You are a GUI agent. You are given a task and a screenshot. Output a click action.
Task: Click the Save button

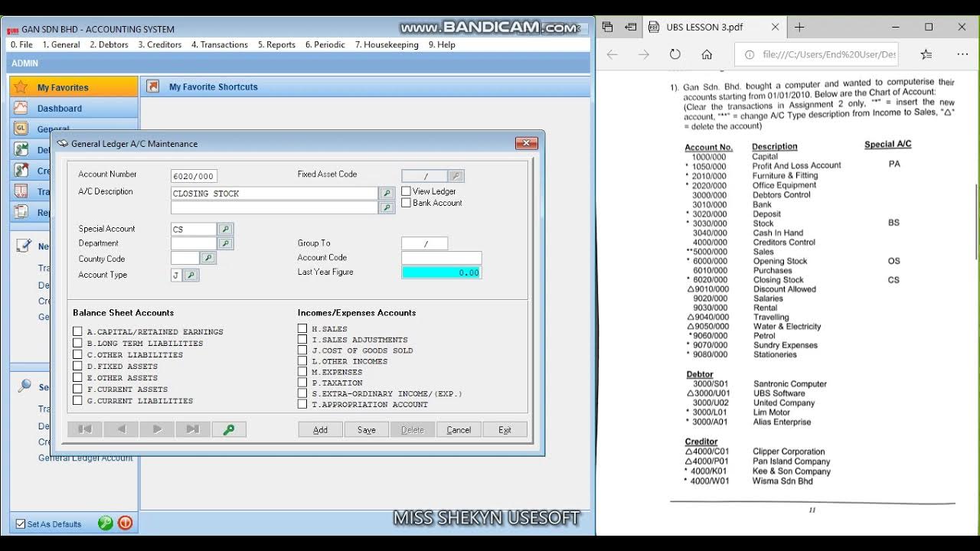click(366, 429)
